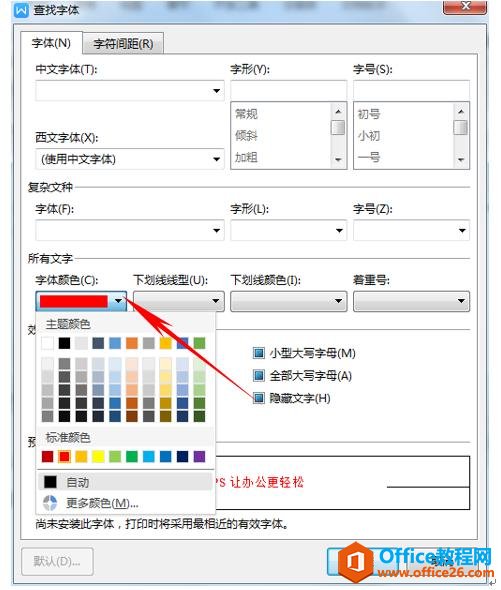Image resolution: width=501 pixels, height=590 pixels.
Task: Collapse the 字体颜色(C) dropdown arrow
Action: pyautogui.click(x=118, y=301)
